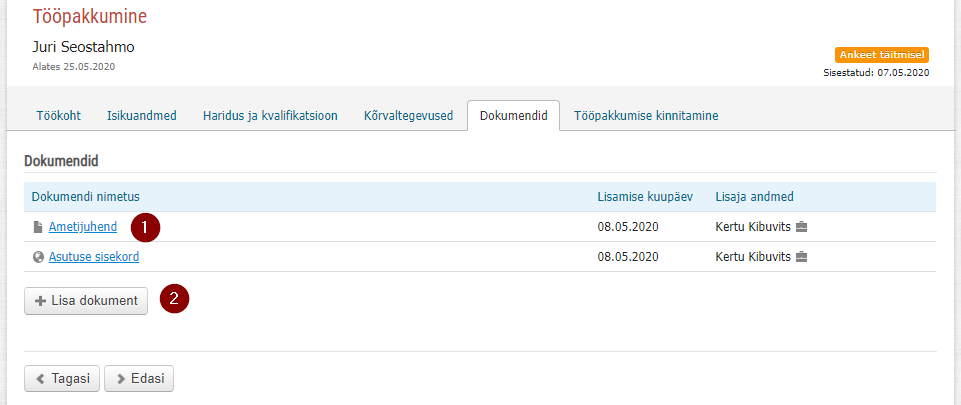The width and height of the screenshot is (961, 405).
Task: Click the right chevron on Edasi
Action: point(121,379)
